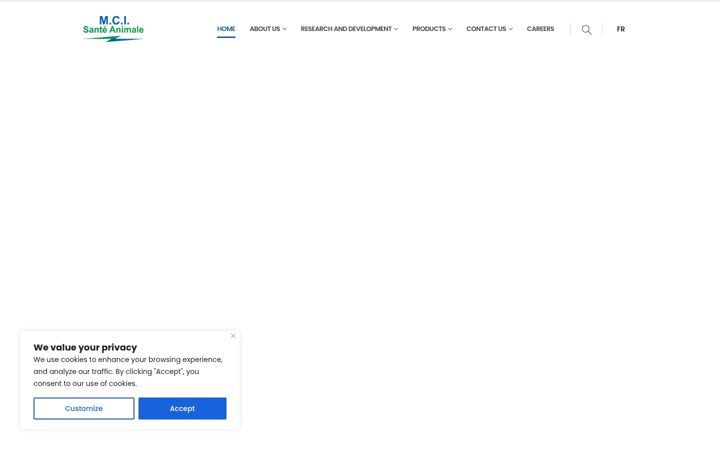Click the 'We value your privacy' heading
The width and height of the screenshot is (720, 450).
[x=85, y=347]
